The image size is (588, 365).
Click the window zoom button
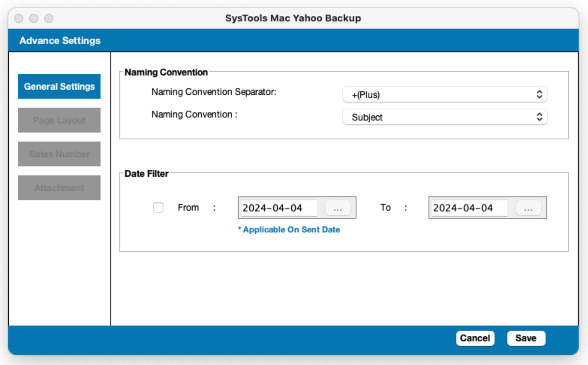49,18
